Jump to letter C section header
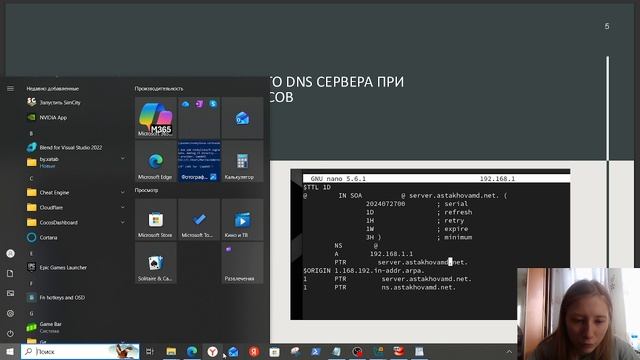This screenshot has height=360, width=640. pyautogui.click(x=31, y=178)
